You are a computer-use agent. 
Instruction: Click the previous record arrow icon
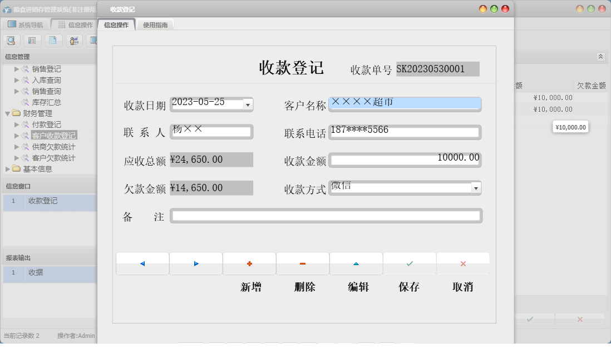(x=142, y=263)
